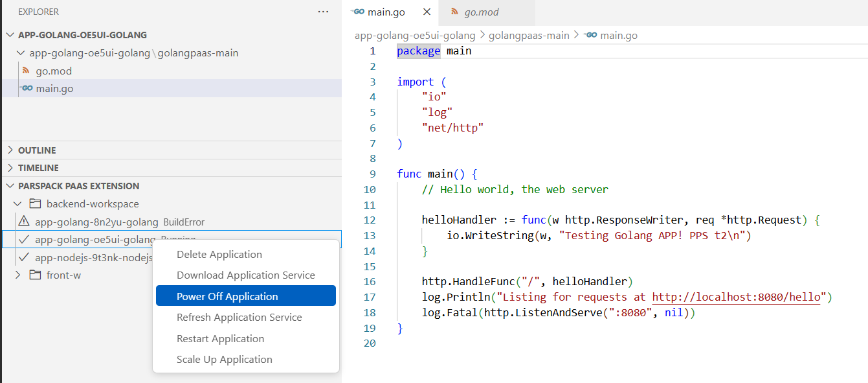Collapse the APP-GOLANG-OE5UI-GOLANG root folder

tap(10, 35)
